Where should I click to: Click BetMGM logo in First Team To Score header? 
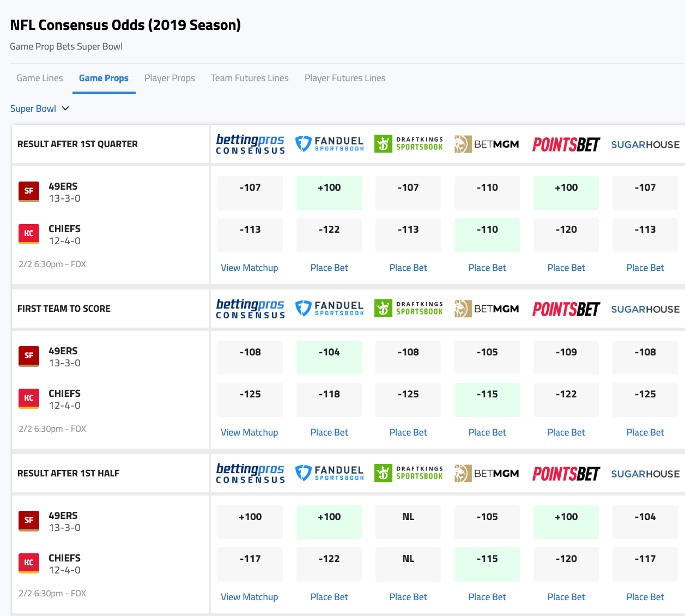pos(487,309)
